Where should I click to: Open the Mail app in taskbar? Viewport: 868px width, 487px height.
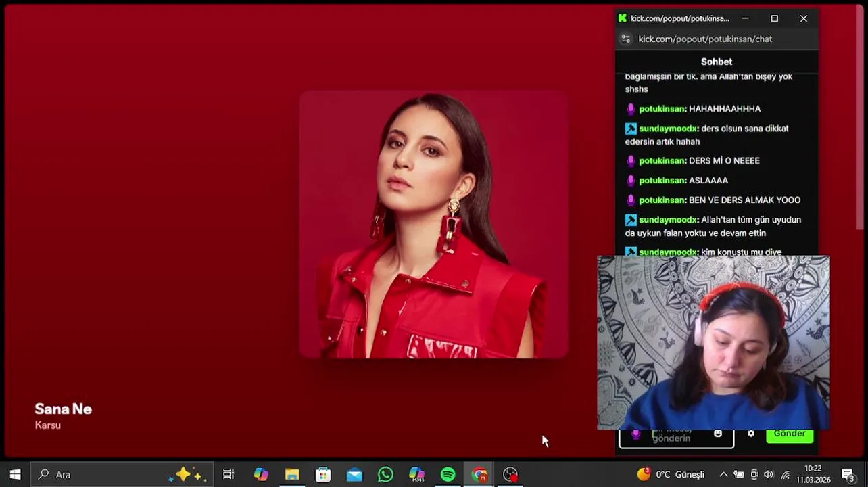[354, 474]
